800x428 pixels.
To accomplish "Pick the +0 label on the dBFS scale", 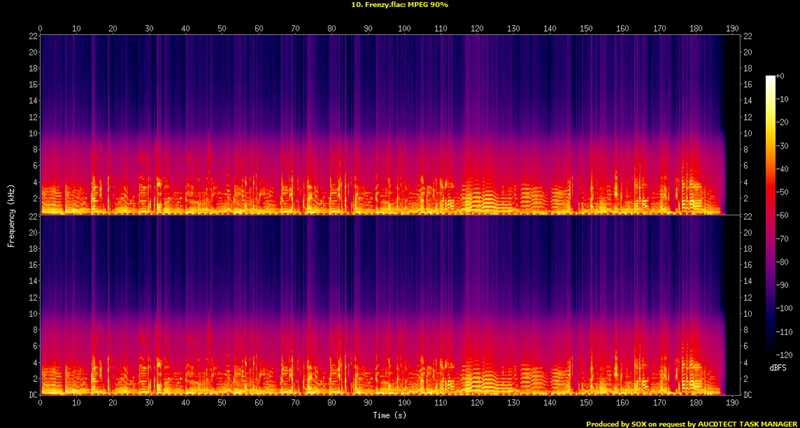I will [x=785, y=76].
